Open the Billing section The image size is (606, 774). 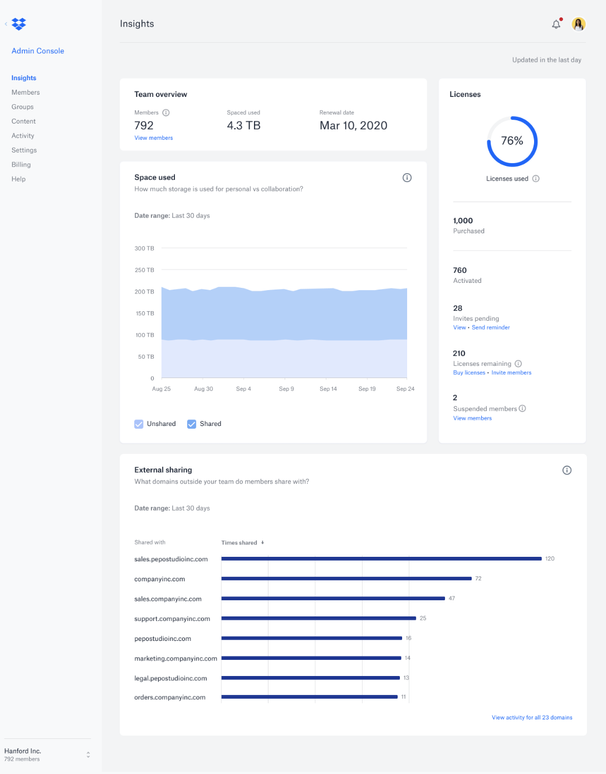21,164
